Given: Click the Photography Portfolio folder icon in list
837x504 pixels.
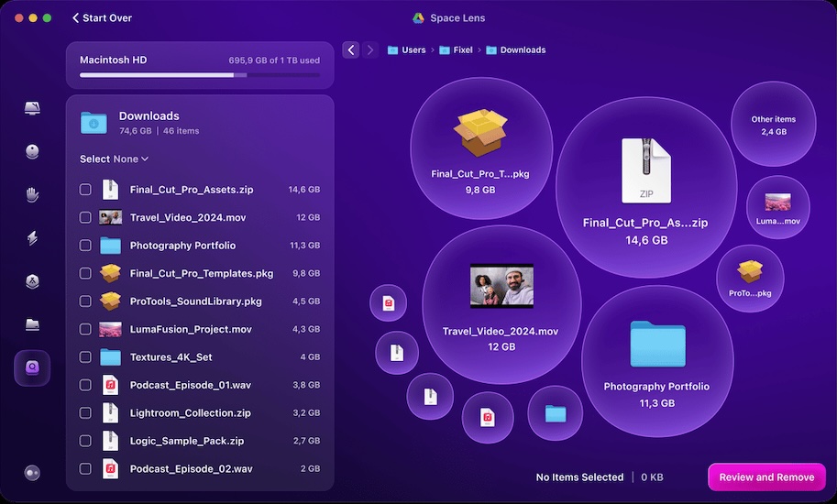Looking at the screenshot, I should click(x=111, y=246).
